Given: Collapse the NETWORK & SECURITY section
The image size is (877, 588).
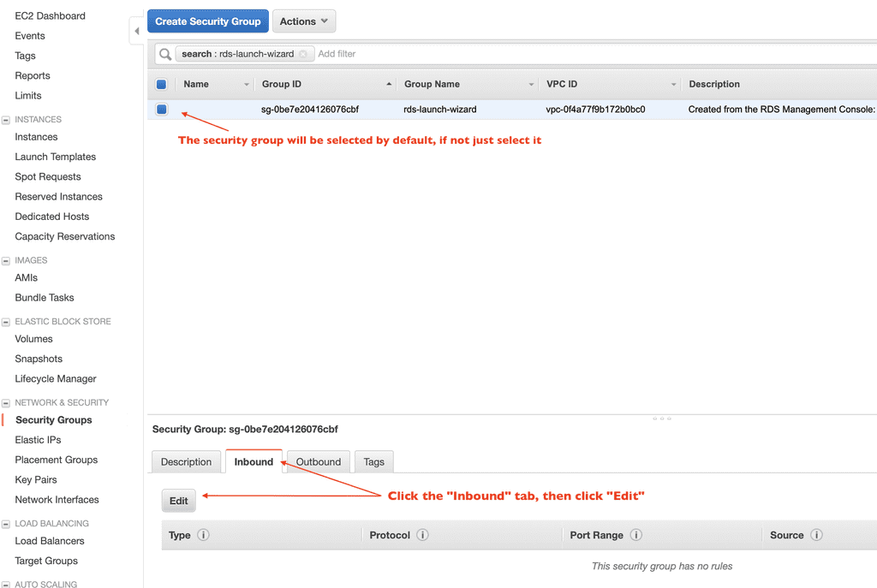Looking at the screenshot, I should 6,402.
